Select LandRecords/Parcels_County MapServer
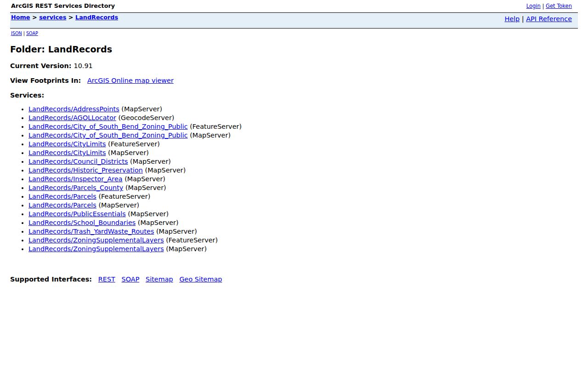This screenshot has width=588, height=368. point(76,188)
